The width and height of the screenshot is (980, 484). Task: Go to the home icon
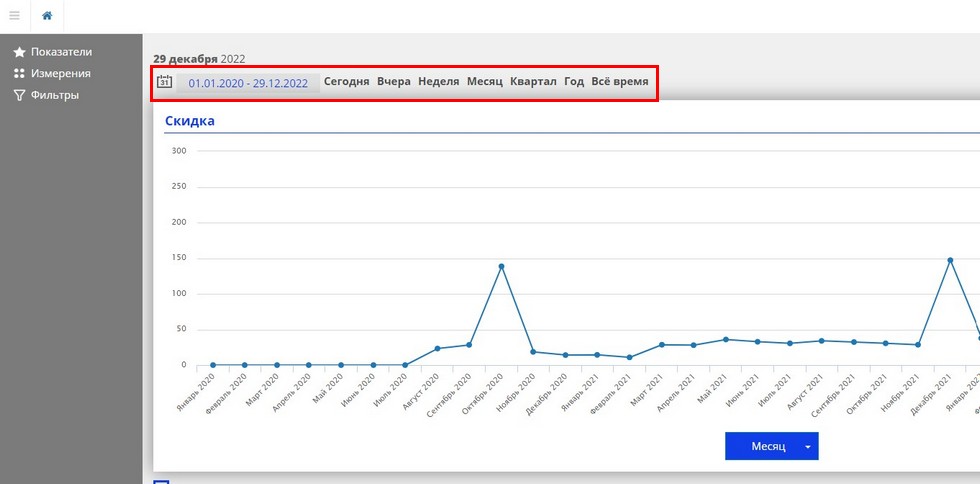tap(47, 16)
